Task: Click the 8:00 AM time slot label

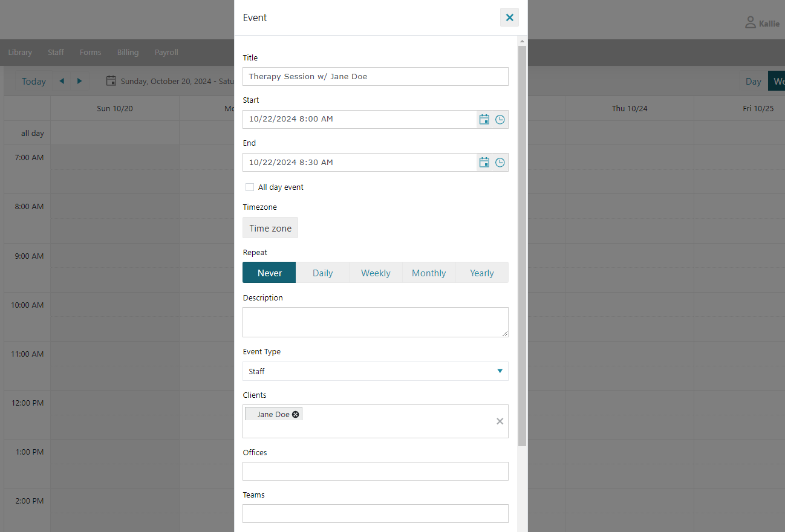Action: point(29,207)
